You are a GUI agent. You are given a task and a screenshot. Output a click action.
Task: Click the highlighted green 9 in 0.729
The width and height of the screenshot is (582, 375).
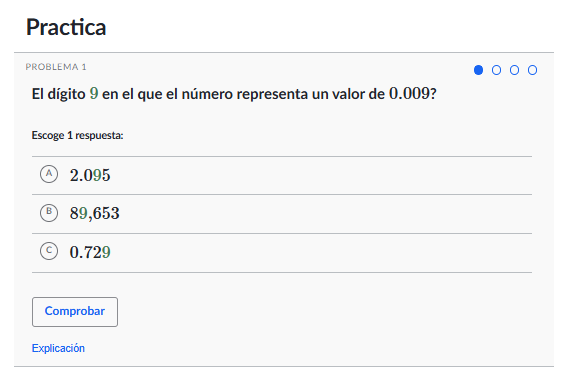[106, 252]
